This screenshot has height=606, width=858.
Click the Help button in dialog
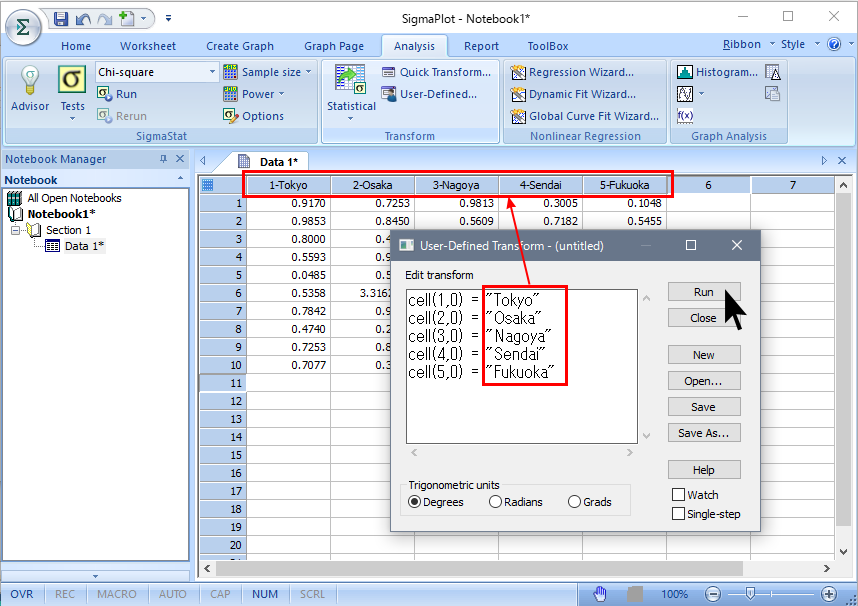(704, 470)
